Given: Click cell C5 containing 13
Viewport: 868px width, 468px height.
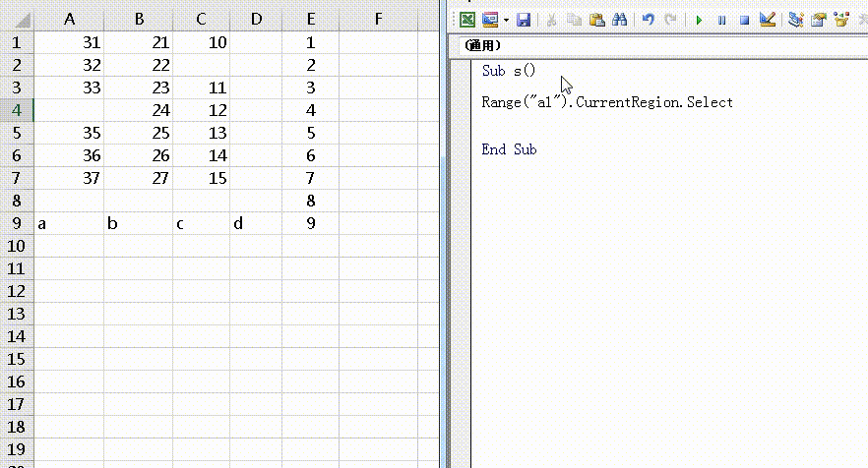Looking at the screenshot, I should [201, 133].
